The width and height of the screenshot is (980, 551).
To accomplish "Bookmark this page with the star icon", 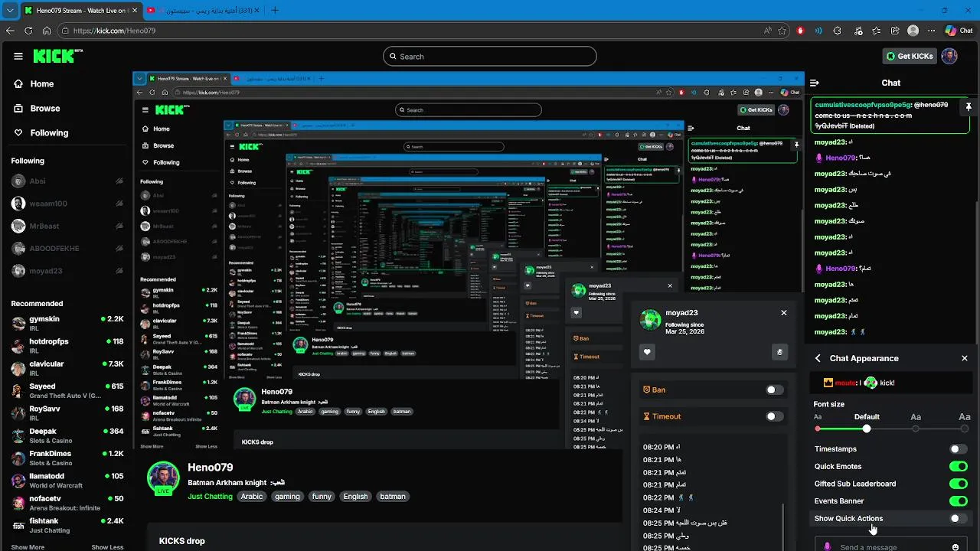I will point(782,31).
